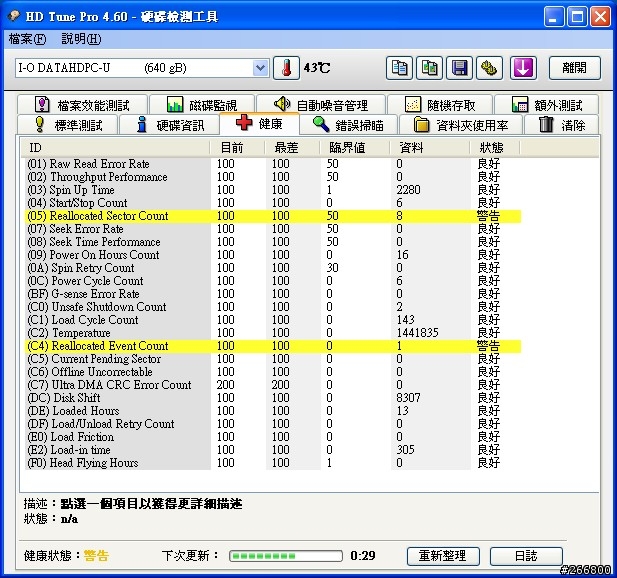617x578 pixels.
Task: Switch to the 檔案效能測試 tab
Action: (82, 105)
